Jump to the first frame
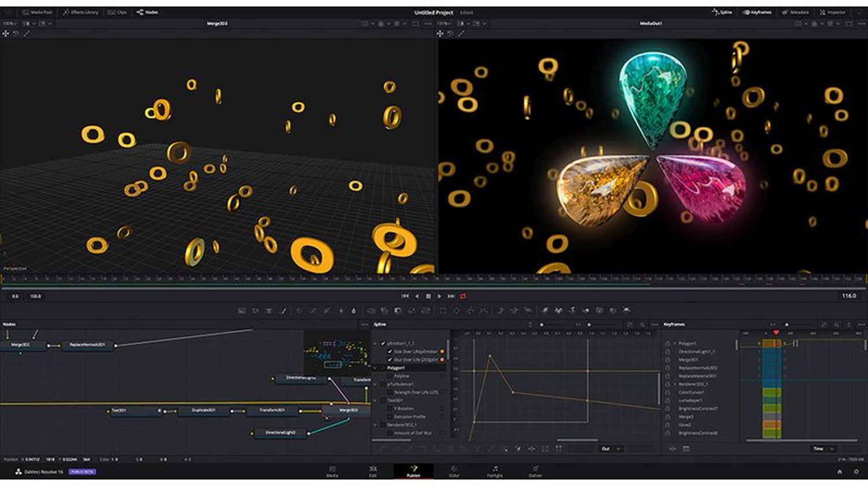This screenshot has height=486, width=868. point(405,296)
